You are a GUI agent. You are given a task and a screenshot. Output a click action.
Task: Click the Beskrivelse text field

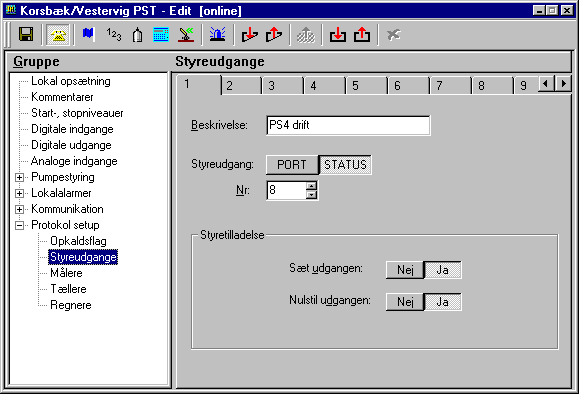pyautogui.click(x=348, y=125)
